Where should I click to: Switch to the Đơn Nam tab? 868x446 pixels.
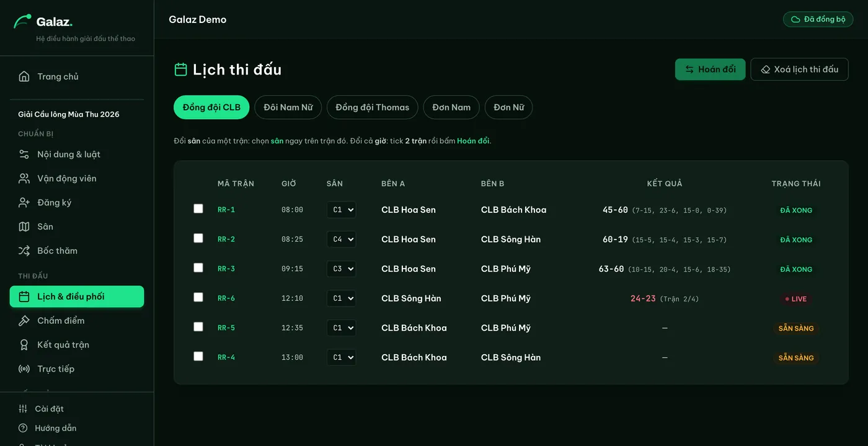point(451,107)
